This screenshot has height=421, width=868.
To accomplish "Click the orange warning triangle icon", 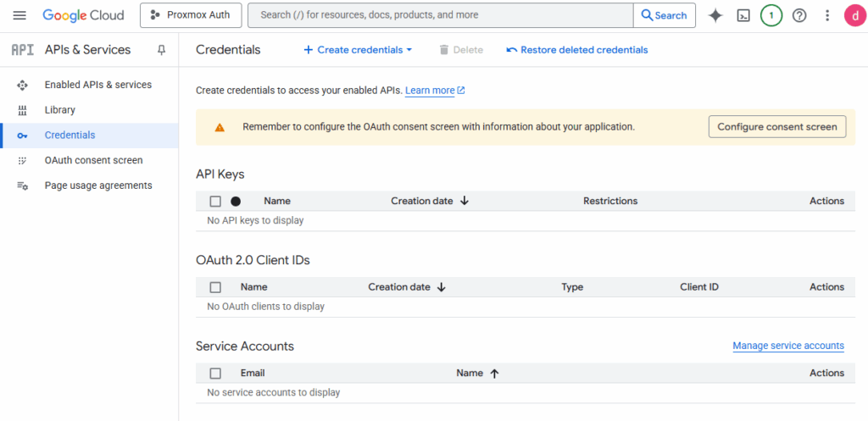I will click(x=220, y=127).
